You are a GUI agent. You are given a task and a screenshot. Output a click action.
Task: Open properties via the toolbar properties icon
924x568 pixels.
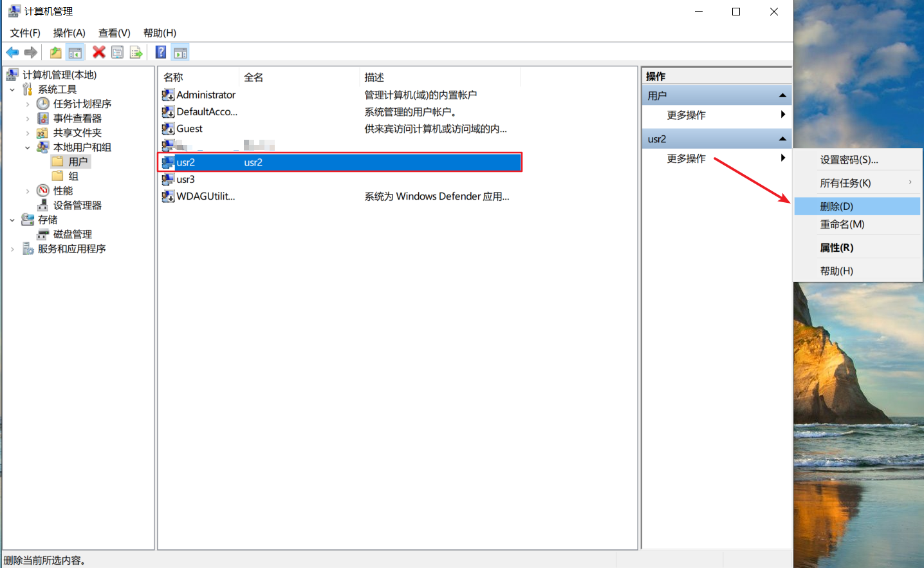click(117, 53)
